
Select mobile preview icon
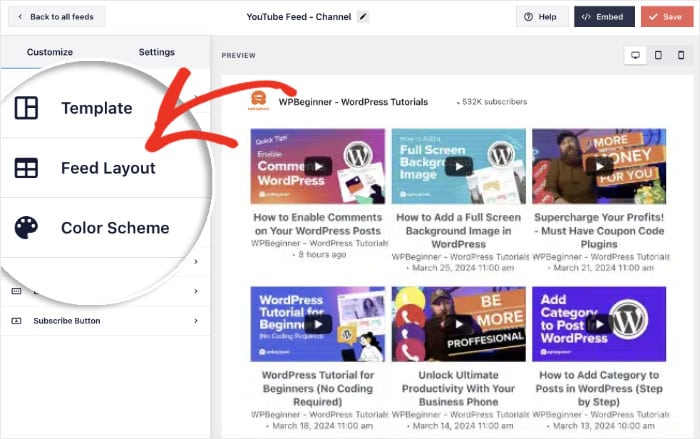tap(681, 55)
